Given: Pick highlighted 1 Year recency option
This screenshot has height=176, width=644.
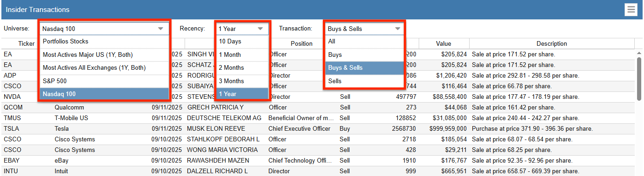Looking at the screenshot, I should pos(242,94).
